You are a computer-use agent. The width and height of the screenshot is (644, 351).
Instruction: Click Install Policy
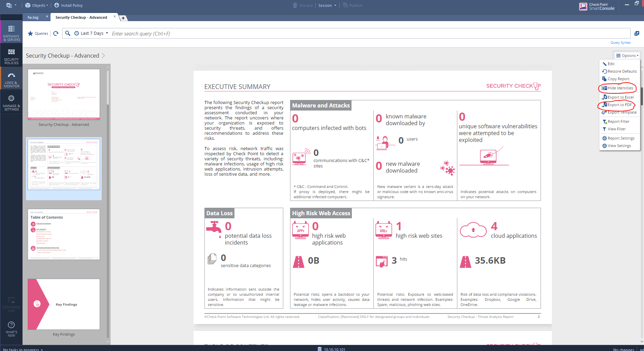[x=68, y=5]
